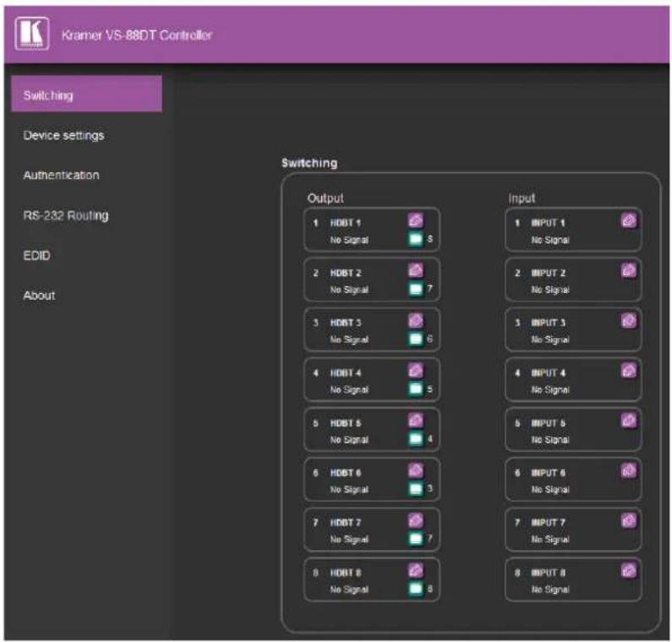Click the Kramer logo in the header
The height and width of the screenshot is (642, 672).
tap(32, 34)
